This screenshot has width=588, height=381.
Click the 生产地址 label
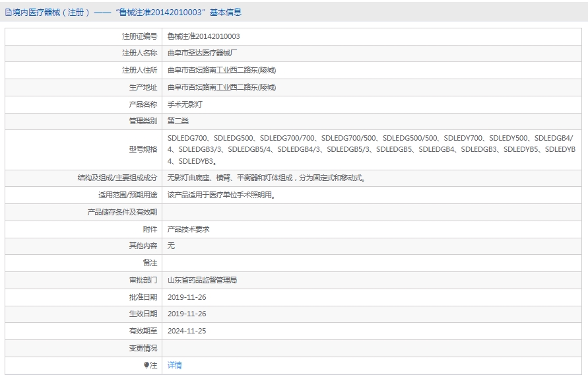[143, 87]
